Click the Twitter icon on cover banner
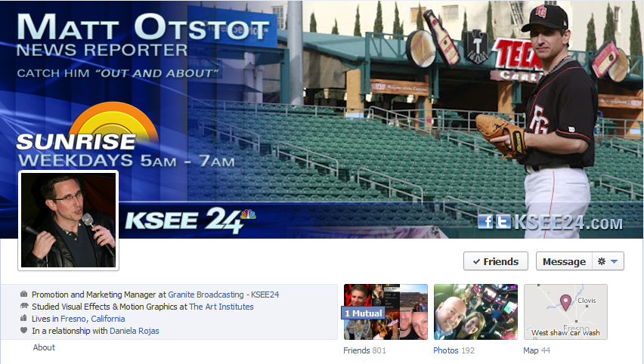The image size is (644, 364). (x=503, y=221)
